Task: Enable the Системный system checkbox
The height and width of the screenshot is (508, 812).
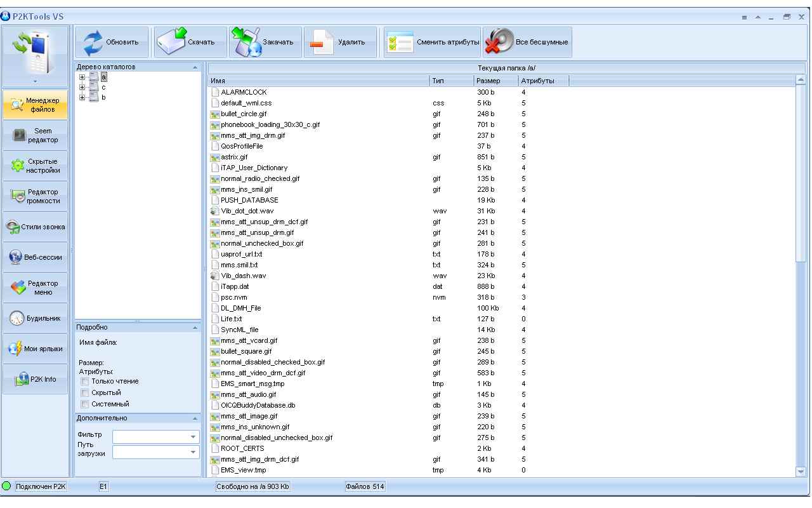Action: coord(84,404)
